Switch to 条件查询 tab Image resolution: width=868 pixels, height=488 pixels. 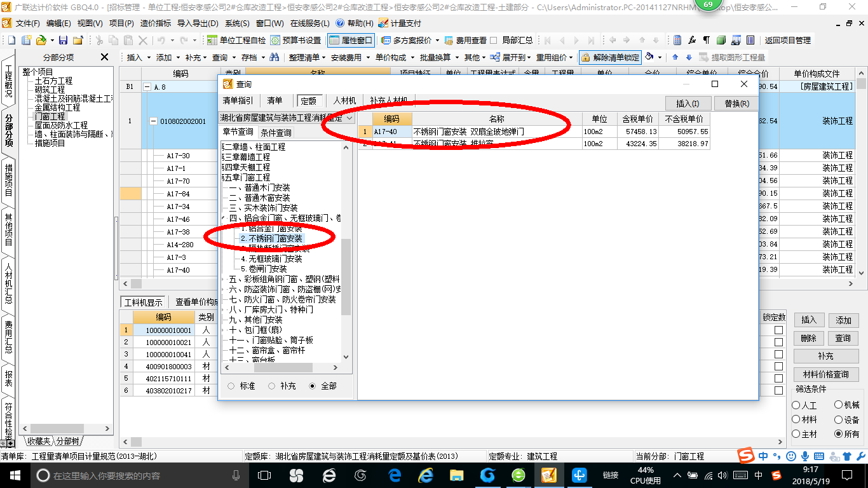[x=276, y=132]
